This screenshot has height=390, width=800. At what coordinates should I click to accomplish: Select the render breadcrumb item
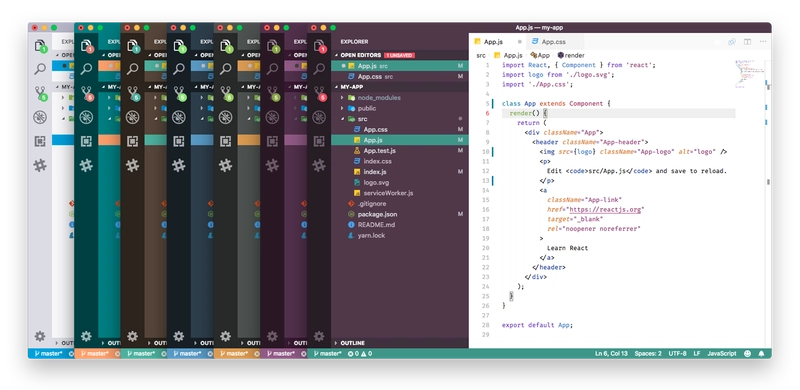(x=571, y=55)
